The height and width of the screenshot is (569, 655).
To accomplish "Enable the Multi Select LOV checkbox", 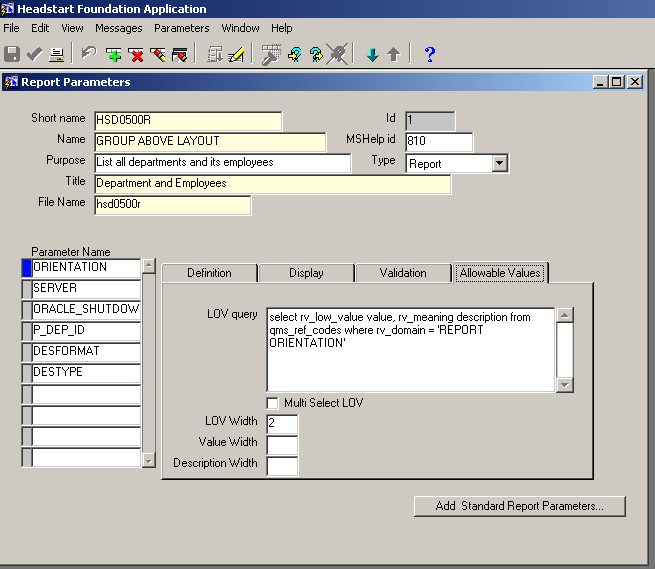I will pos(272,403).
